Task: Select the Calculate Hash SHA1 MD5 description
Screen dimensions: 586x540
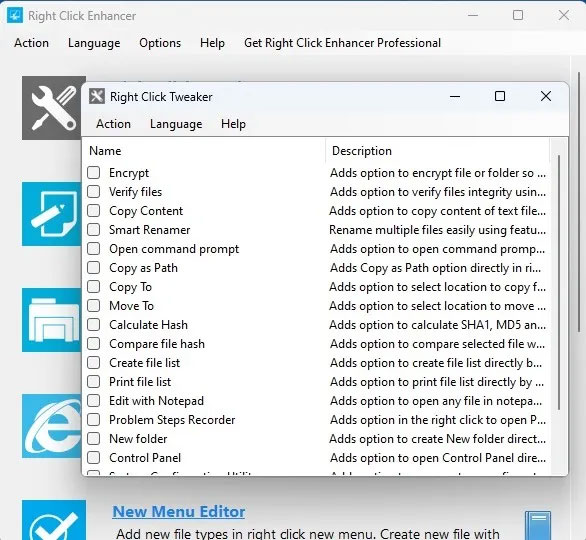Action: pyautogui.click(x=437, y=325)
